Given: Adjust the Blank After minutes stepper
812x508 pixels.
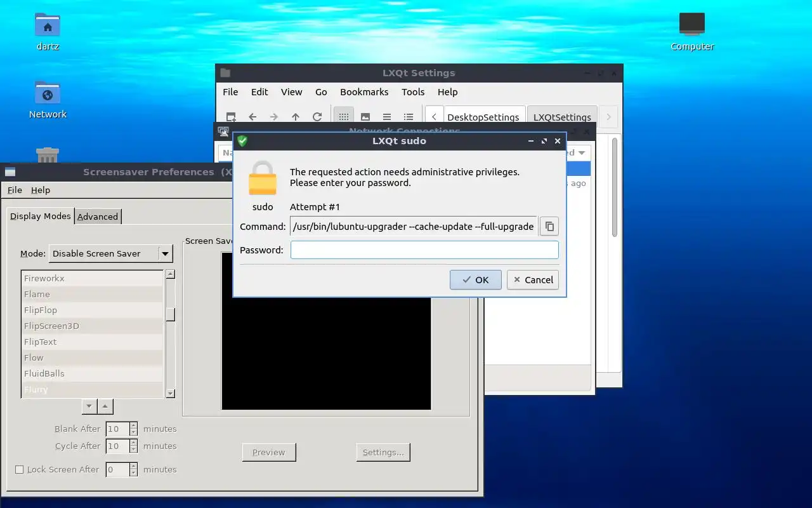Looking at the screenshot, I should [x=133, y=429].
